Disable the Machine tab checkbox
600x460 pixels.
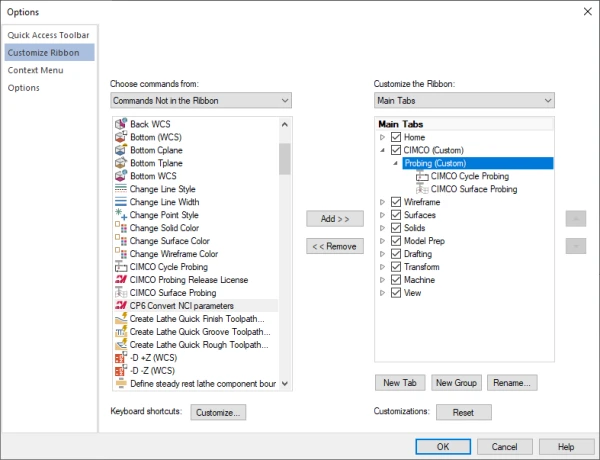(x=396, y=280)
